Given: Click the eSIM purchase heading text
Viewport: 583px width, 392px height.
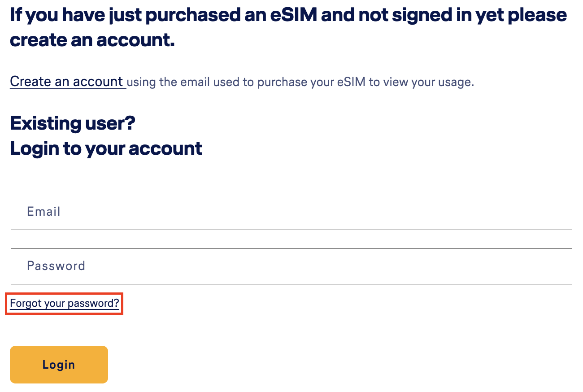Looking at the screenshot, I should 288,16.
